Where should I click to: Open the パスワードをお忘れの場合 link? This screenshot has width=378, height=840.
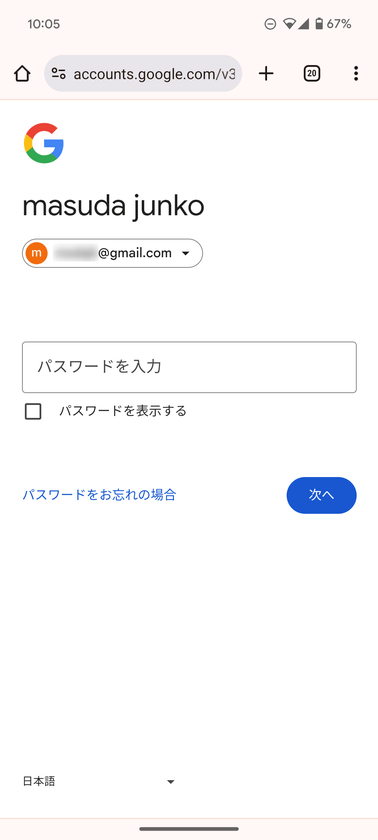99,495
